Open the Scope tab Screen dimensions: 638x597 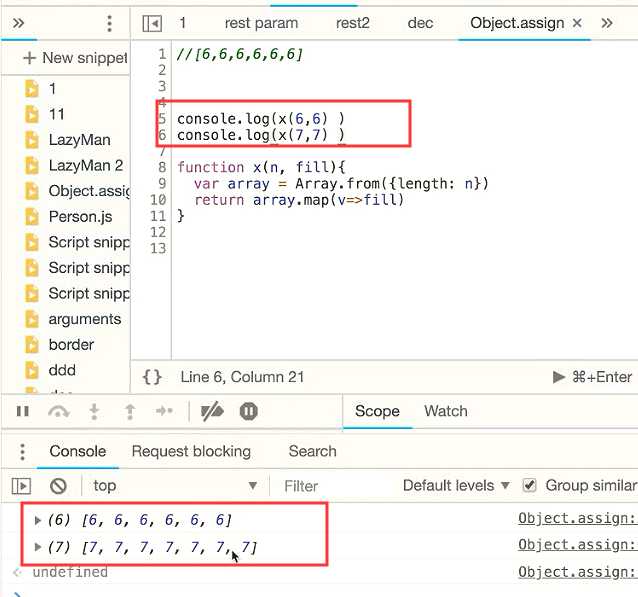pyautogui.click(x=377, y=411)
